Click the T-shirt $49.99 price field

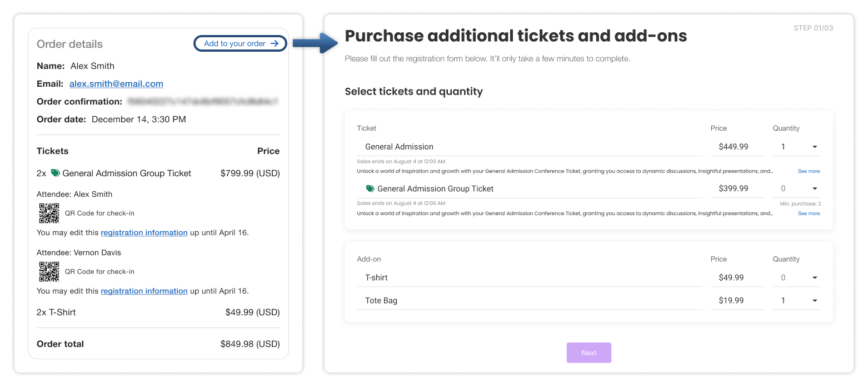pyautogui.click(x=737, y=277)
